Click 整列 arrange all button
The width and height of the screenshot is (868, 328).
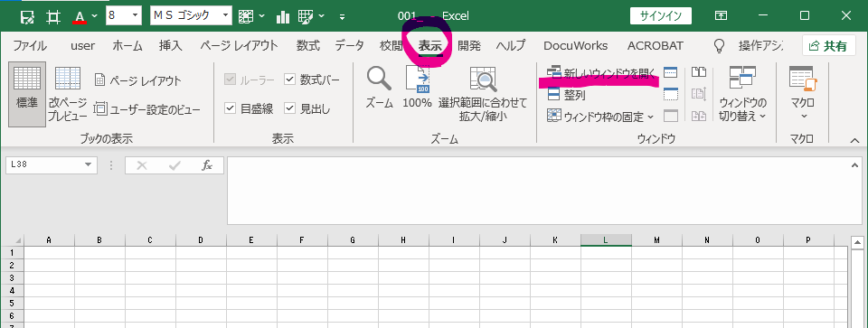click(566, 95)
